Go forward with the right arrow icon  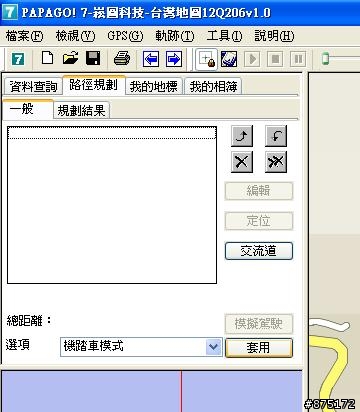pos(174,59)
